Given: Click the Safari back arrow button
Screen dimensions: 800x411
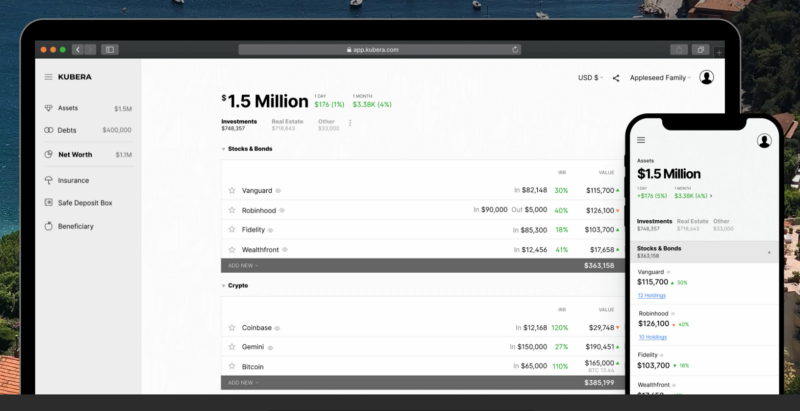Looking at the screenshot, I should point(78,49).
